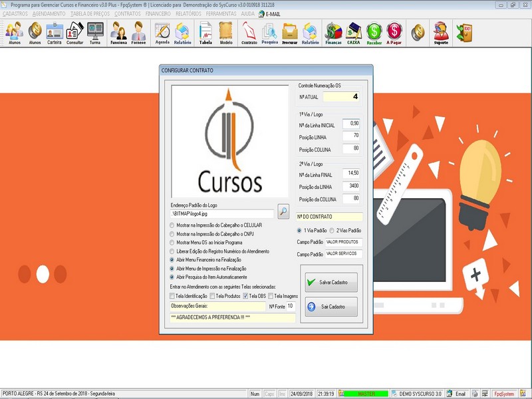The height and width of the screenshot is (399, 532).
Task: Open the FERRAMENTAS menu
Action: click(220, 13)
